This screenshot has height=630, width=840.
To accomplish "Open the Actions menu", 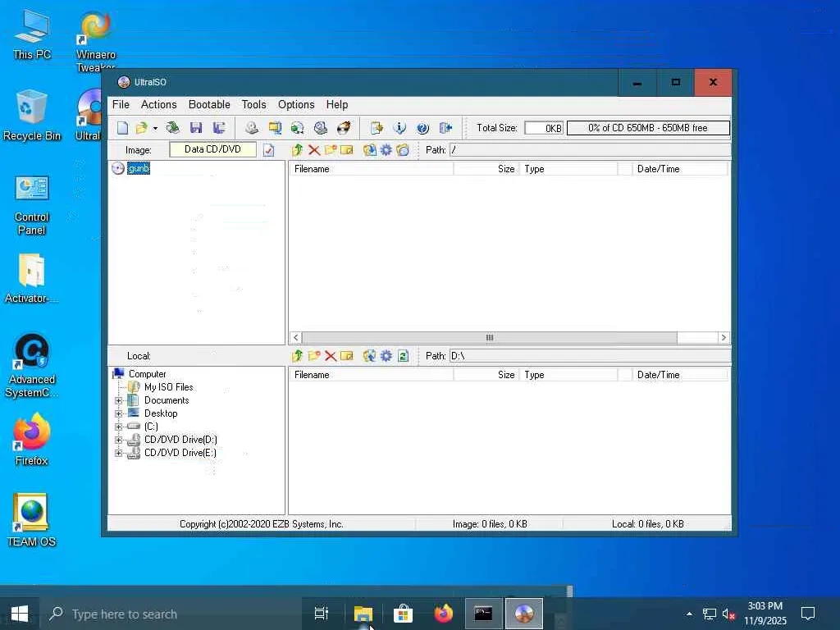I will click(158, 104).
